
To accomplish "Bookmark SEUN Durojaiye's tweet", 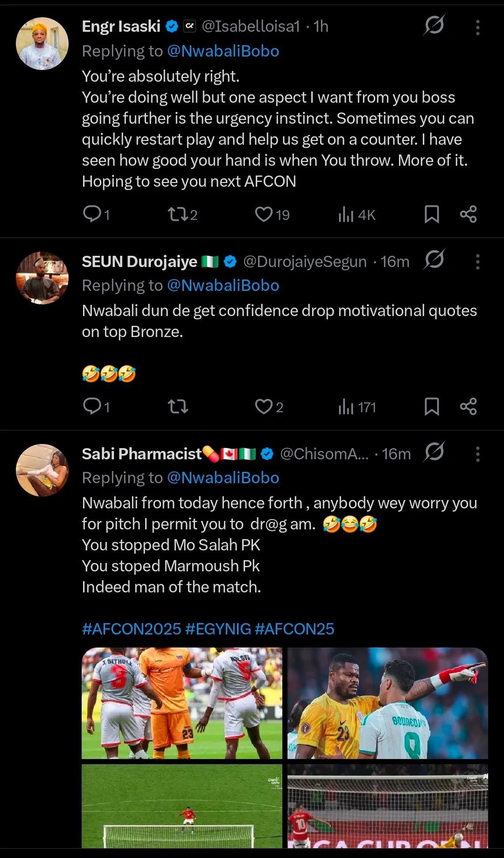I will pyautogui.click(x=432, y=407).
